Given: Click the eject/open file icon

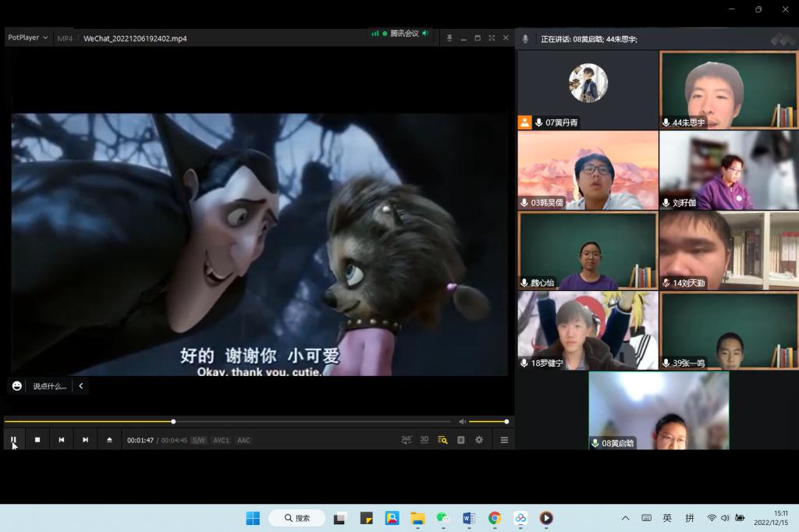Looking at the screenshot, I should click(x=109, y=440).
